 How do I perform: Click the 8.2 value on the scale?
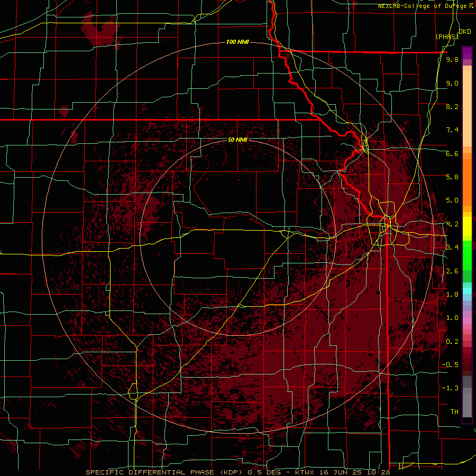point(452,106)
